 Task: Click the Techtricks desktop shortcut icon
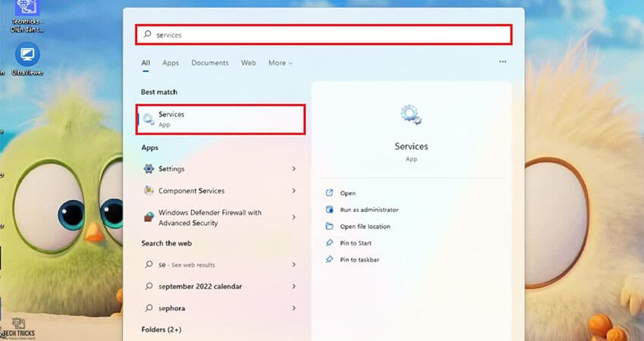click(27, 17)
